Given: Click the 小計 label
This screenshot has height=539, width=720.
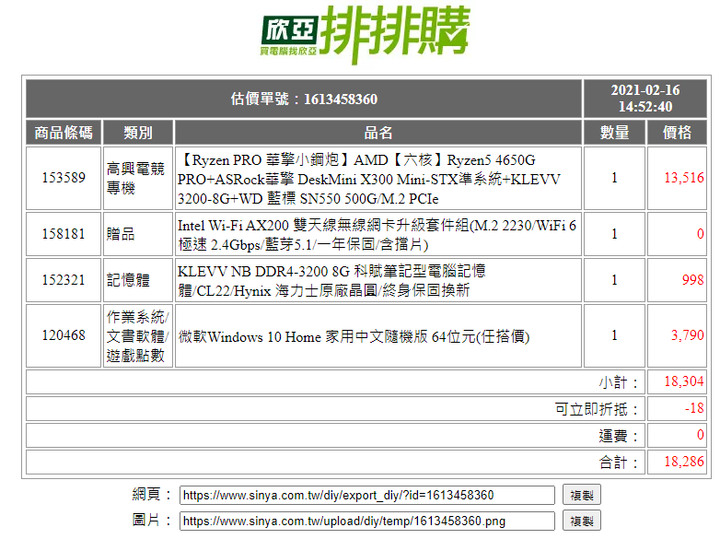Looking at the screenshot, I should pyautogui.click(x=618, y=382).
